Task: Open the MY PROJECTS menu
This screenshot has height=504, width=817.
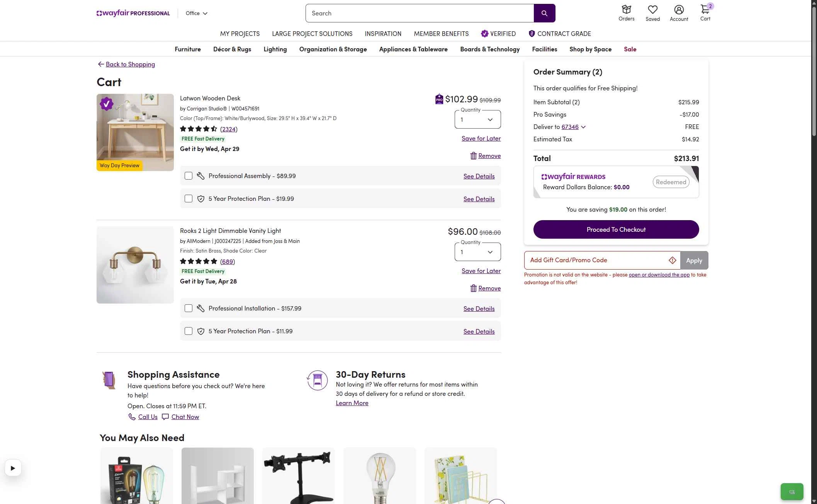Action: pos(240,34)
